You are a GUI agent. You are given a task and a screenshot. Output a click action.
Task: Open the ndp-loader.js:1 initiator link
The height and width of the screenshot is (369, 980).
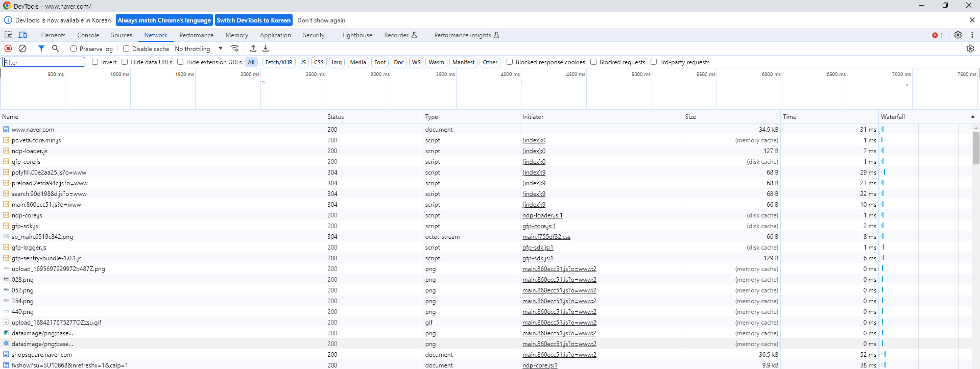pyautogui.click(x=542, y=215)
